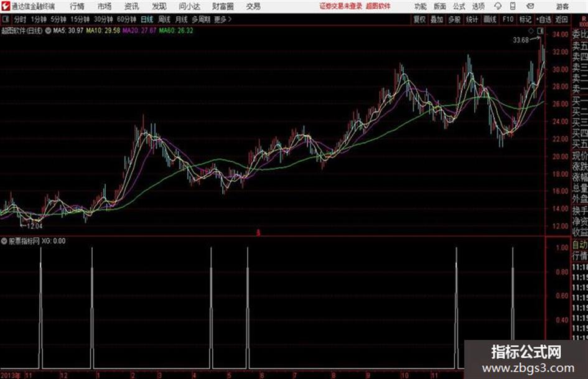Click the MA10: 29.58 value
588x379 pixels.
[x=103, y=30]
